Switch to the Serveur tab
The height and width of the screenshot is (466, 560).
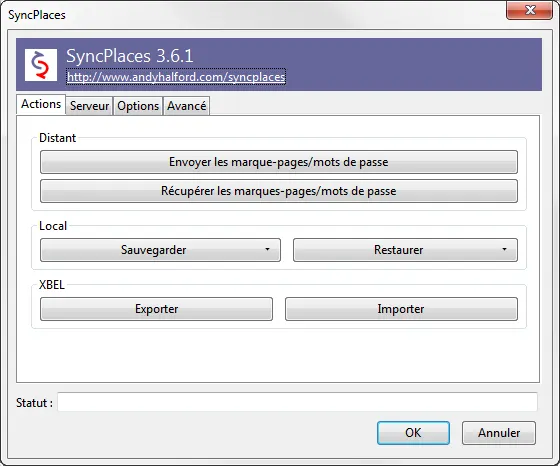(x=89, y=106)
